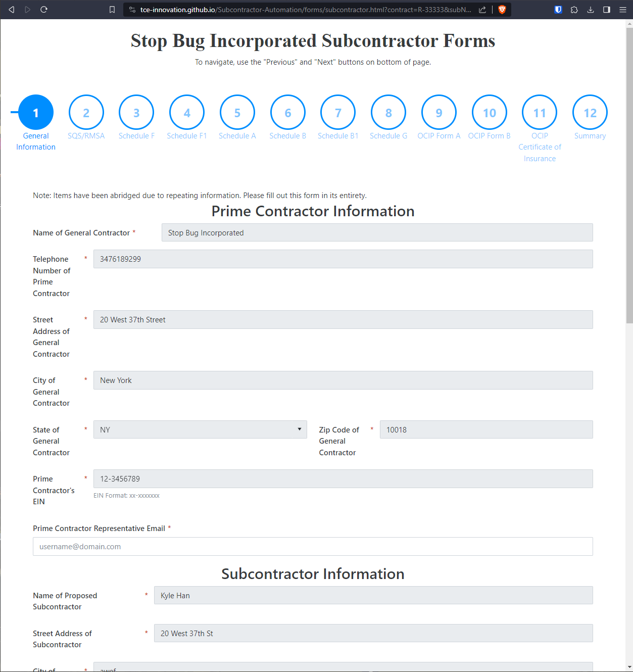Go to step 10 OCIP Form B
This screenshot has height=672, width=633.
pyautogui.click(x=490, y=112)
